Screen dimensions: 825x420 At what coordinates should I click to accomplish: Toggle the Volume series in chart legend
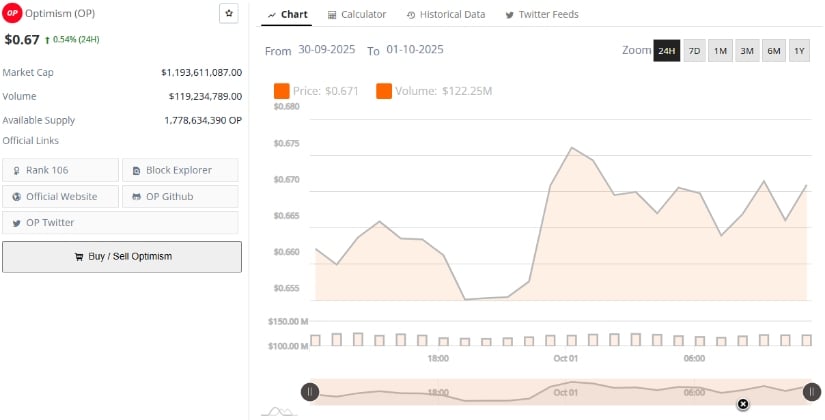pos(384,92)
